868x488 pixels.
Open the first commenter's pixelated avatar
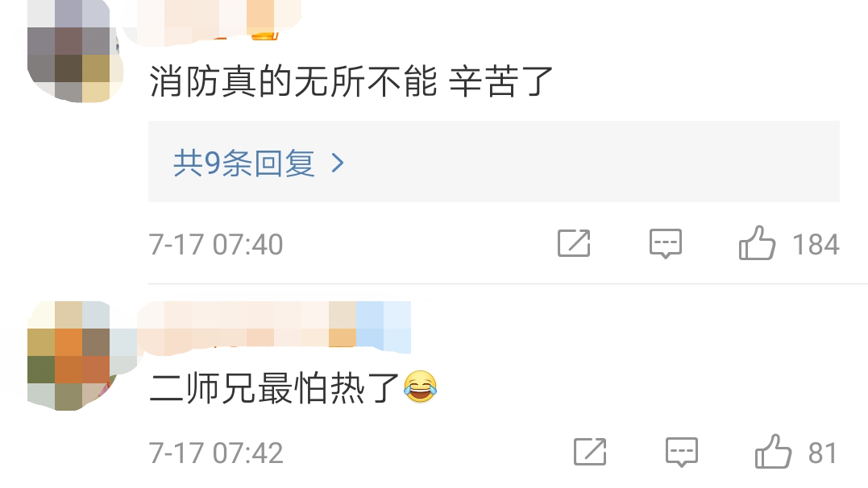click(x=75, y=51)
